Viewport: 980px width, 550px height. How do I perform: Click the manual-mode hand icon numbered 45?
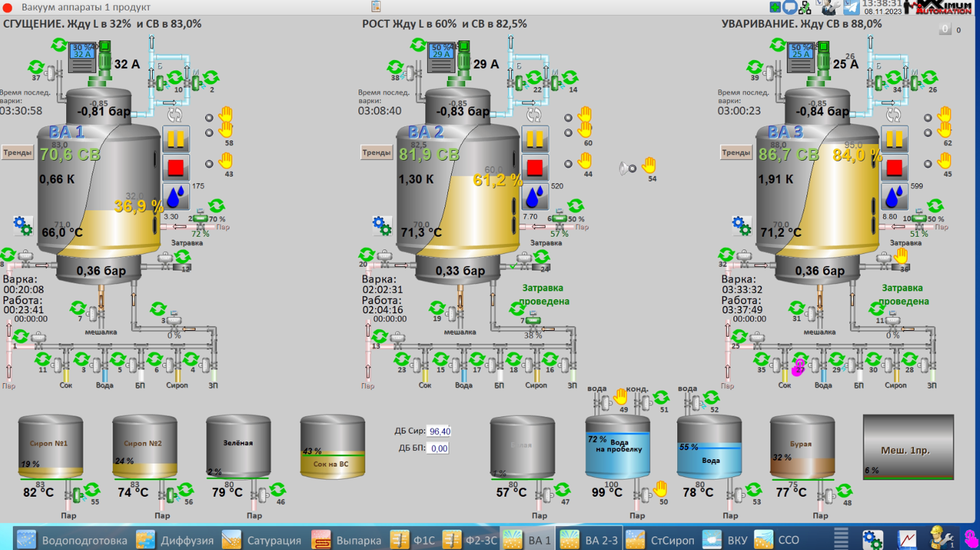tap(945, 161)
